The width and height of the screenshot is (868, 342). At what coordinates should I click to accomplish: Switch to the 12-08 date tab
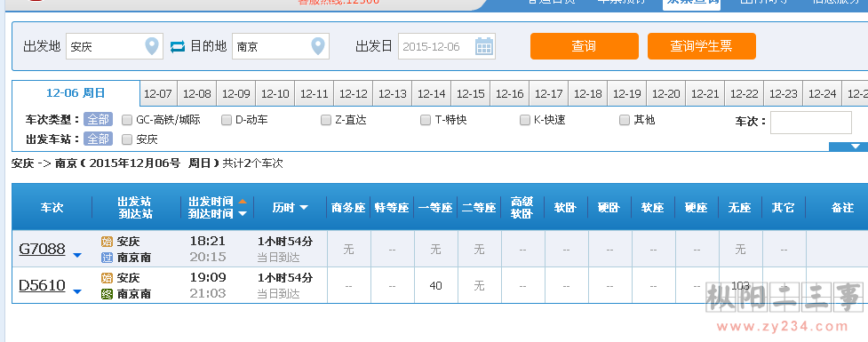[197, 93]
